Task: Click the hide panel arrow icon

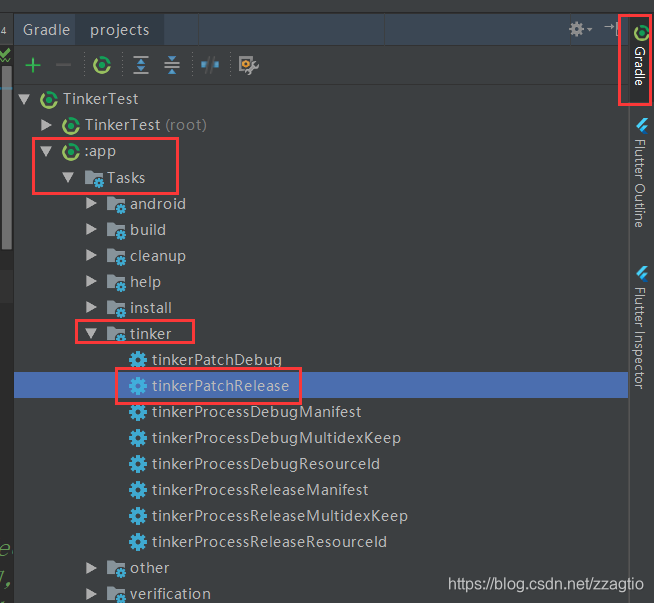Action: point(611,28)
